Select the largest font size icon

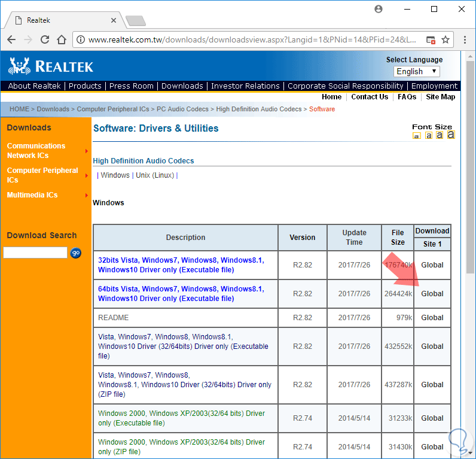pyautogui.click(x=451, y=135)
